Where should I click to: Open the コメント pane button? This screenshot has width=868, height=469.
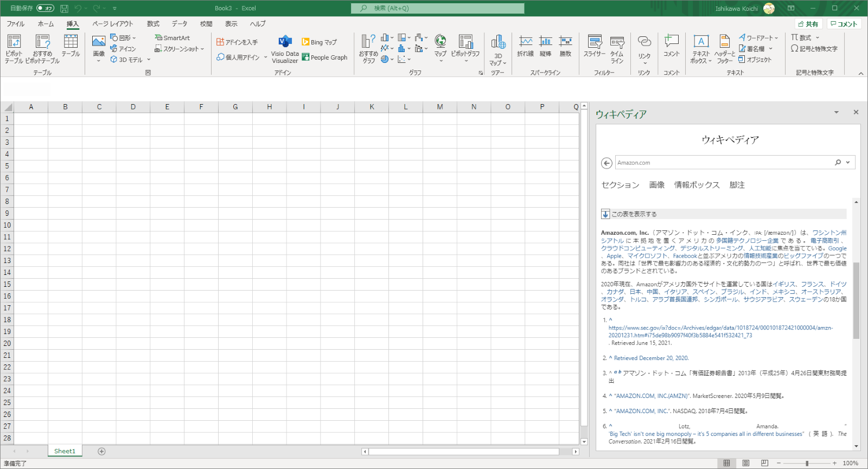(844, 24)
